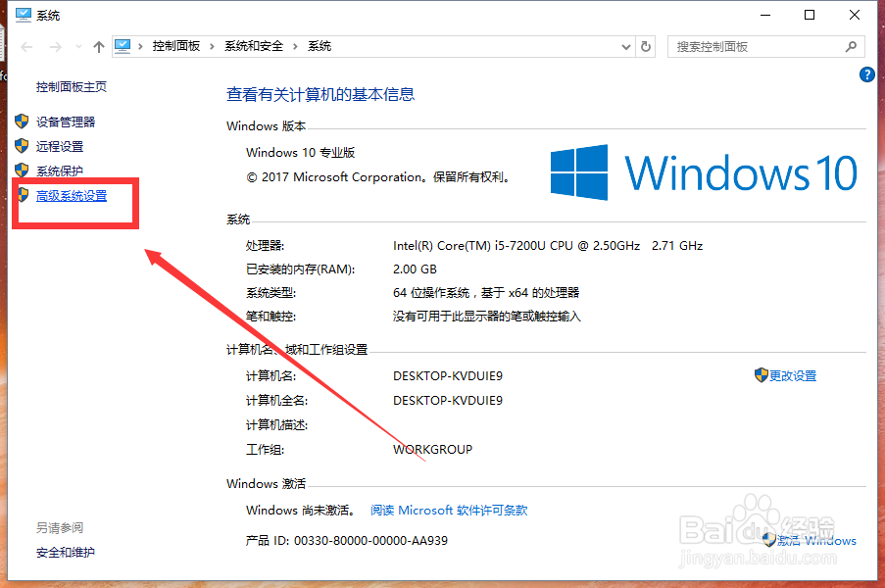Open 系统保护 link
Image resolution: width=885 pixels, height=588 pixels.
coord(59,171)
